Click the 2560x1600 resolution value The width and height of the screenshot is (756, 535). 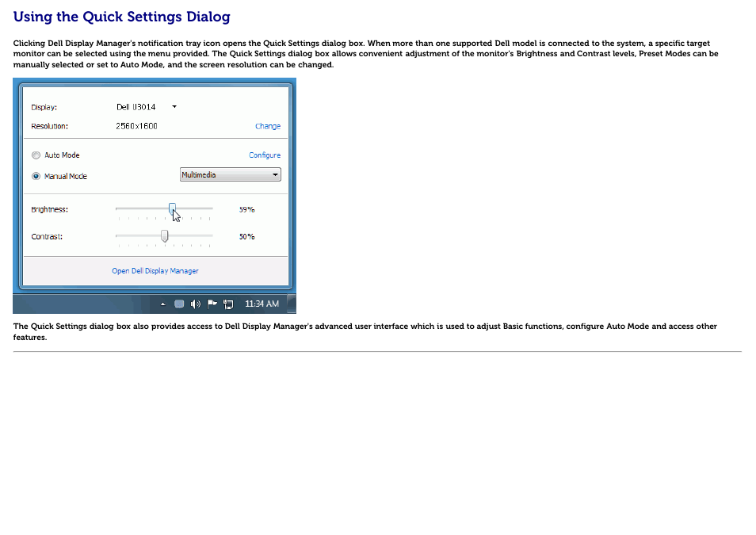(136, 126)
